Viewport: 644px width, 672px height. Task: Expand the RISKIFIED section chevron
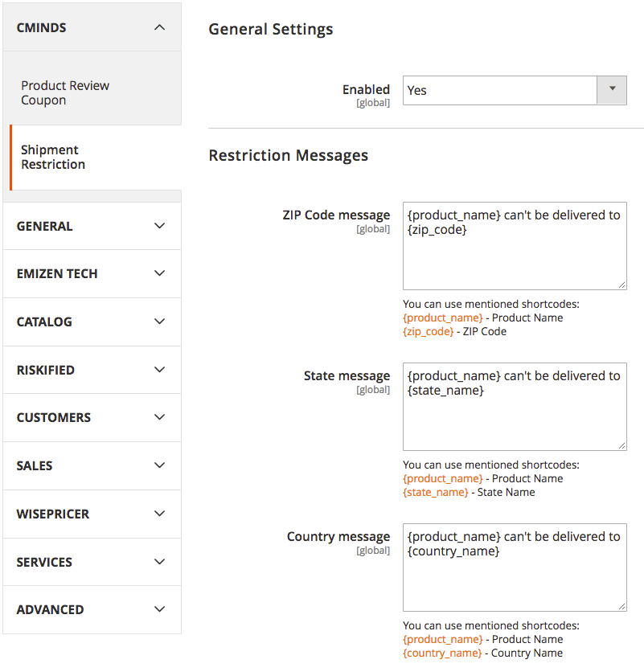click(159, 370)
